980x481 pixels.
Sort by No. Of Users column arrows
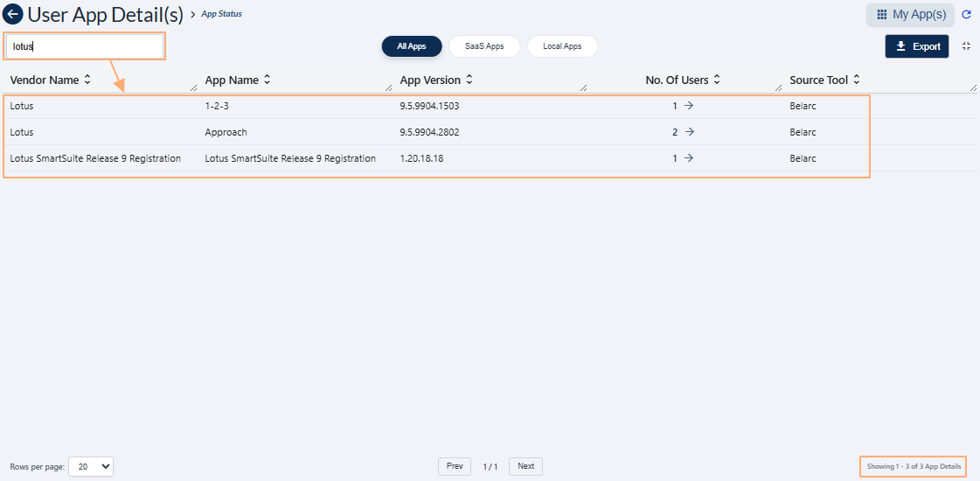717,80
